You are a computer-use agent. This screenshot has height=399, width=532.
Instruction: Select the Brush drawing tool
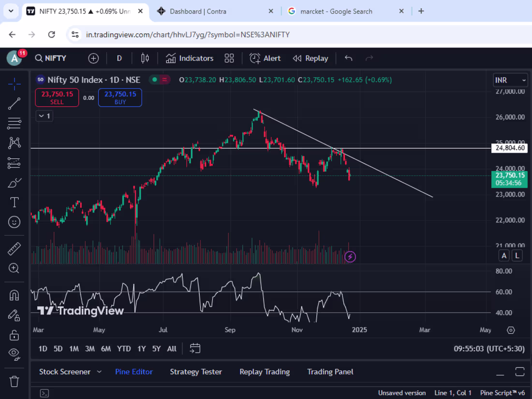point(14,183)
